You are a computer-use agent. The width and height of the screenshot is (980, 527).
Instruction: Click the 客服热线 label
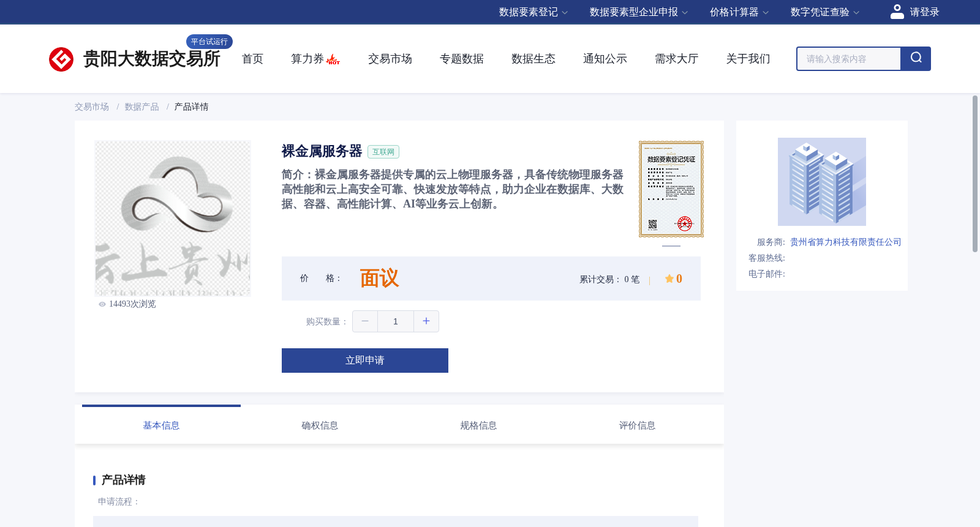pos(767,258)
